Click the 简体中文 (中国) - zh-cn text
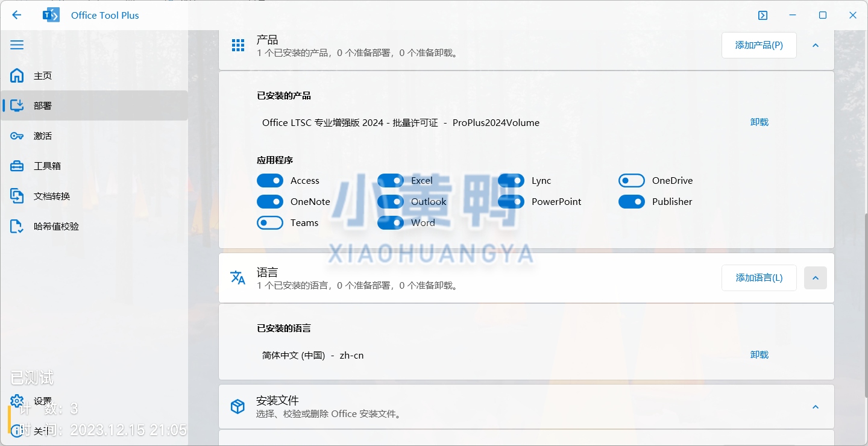 pyautogui.click(x=313, y=356)
